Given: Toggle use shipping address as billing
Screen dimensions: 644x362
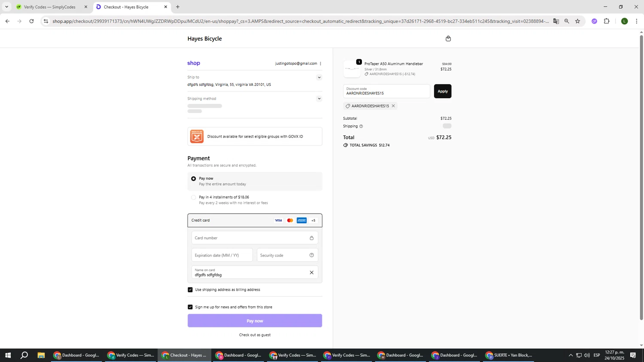Looking at the screenshot, I should click(190, 290).
